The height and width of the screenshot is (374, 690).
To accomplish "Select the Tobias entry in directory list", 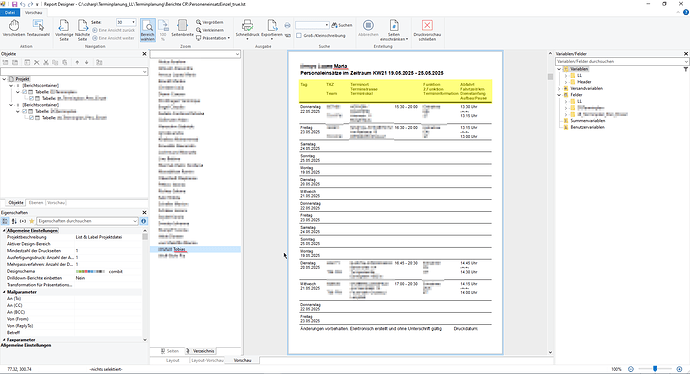I will tap(195, 249).
